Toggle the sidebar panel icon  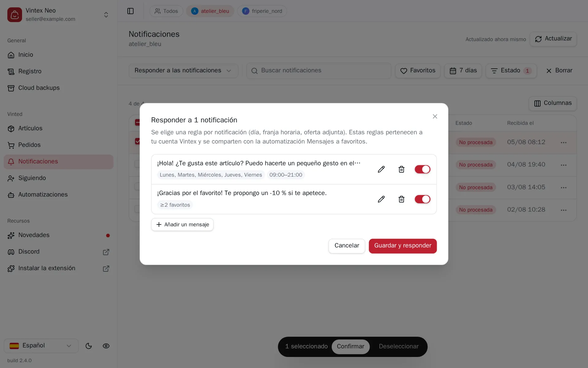coord(130,11)
